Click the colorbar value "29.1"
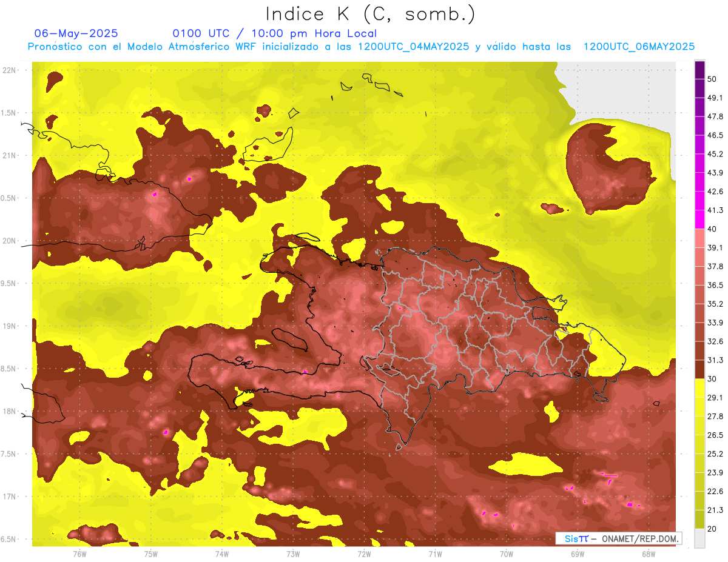This screenshot has width=728, height=562. (715, 398)
